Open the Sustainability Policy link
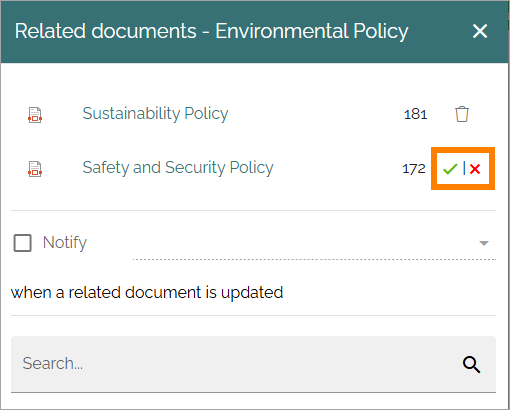Viewport: 510px width, 410px height. coord(155,114)
